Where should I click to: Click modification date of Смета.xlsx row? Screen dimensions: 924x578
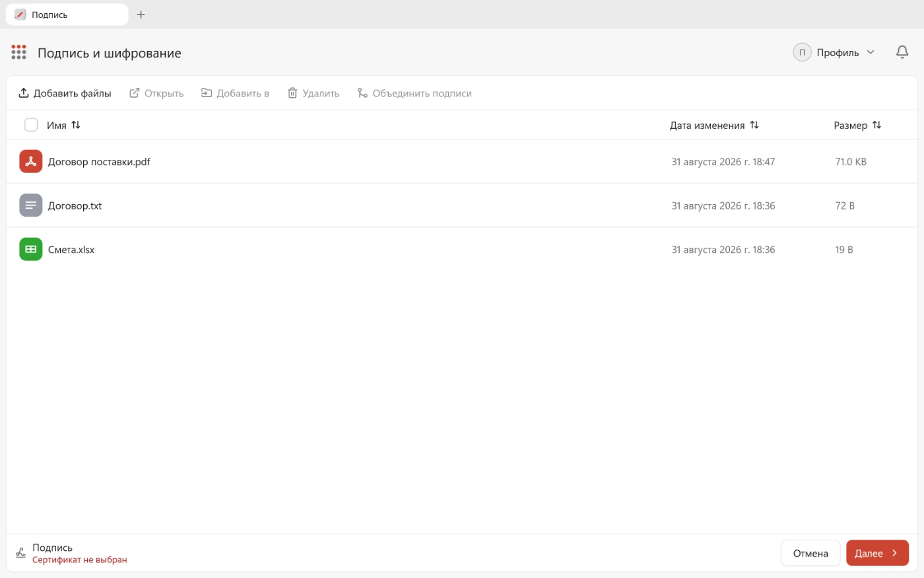723,250
